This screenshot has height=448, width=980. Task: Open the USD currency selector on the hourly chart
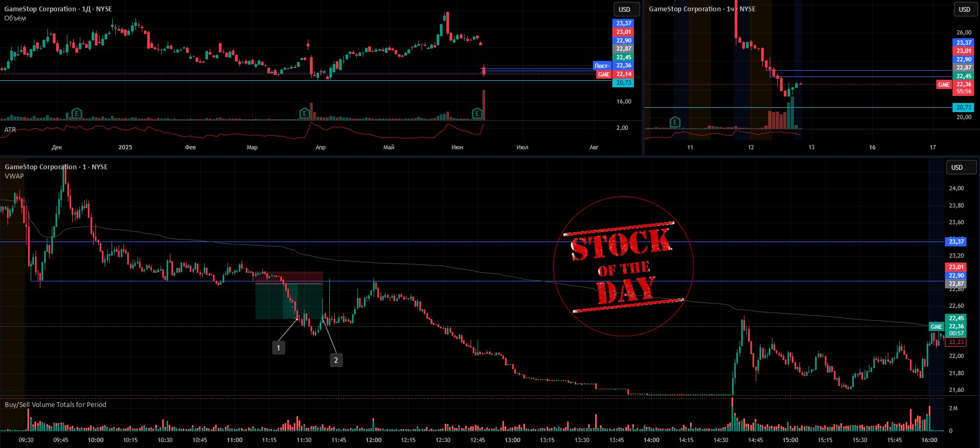pos(964,9)
